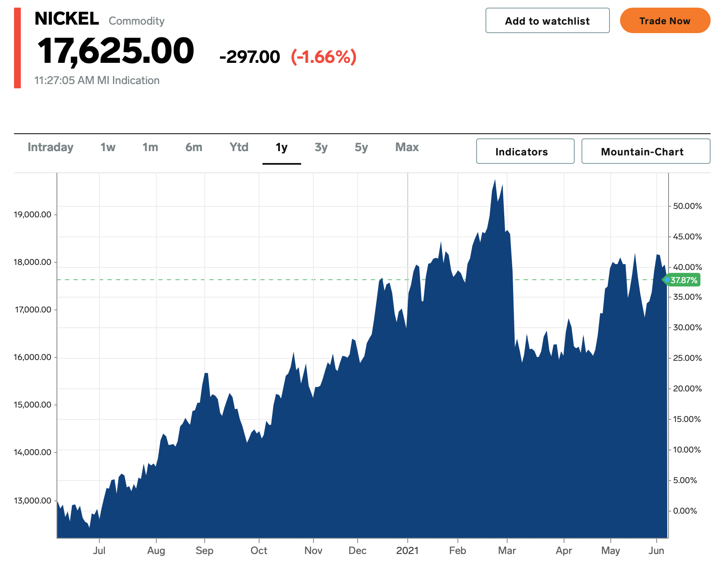
Task: Select the 6m time range
Action: pos(194,147)
